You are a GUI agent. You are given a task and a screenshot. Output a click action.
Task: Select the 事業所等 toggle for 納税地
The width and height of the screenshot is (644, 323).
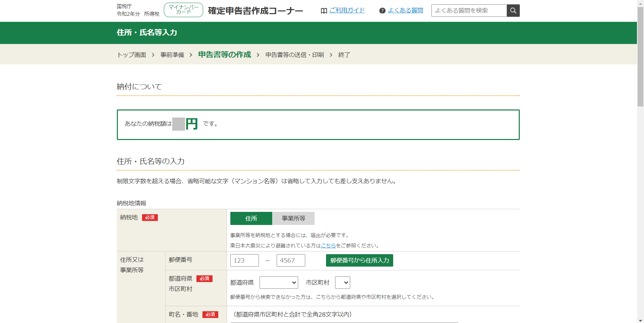[293, 218]
